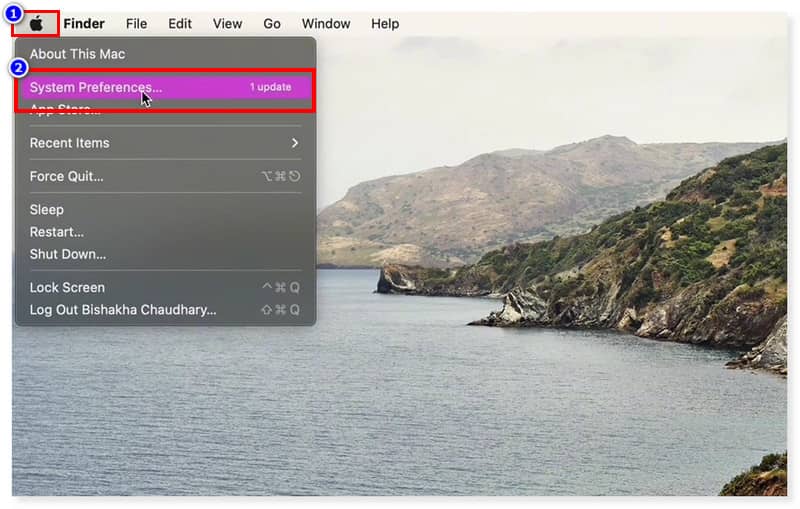Screen dimensions: 800x509
Task: Select Force Quit… option
Action: [165, 176]
